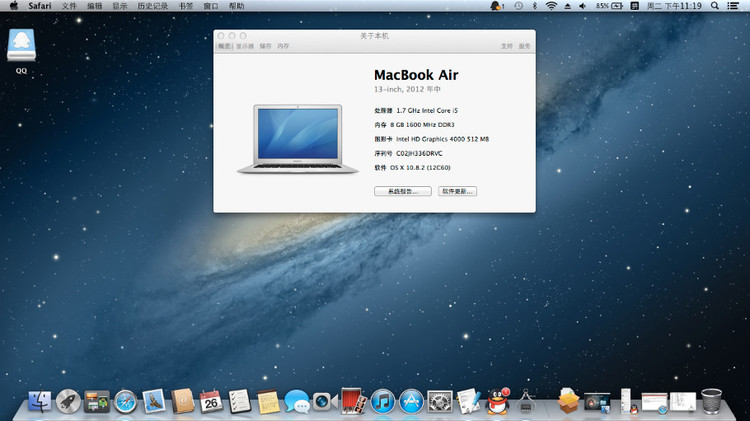
Task: Open Finder from the Dock
Action: click(40, 401)
